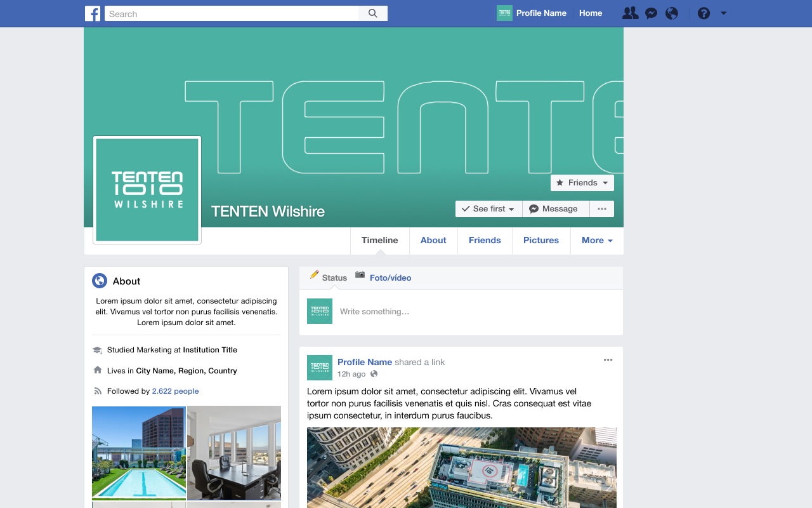The width and height of the screenshot is (812, 508).
Task: Open the office interior photo thumbnail
Action: pos(234,453)
